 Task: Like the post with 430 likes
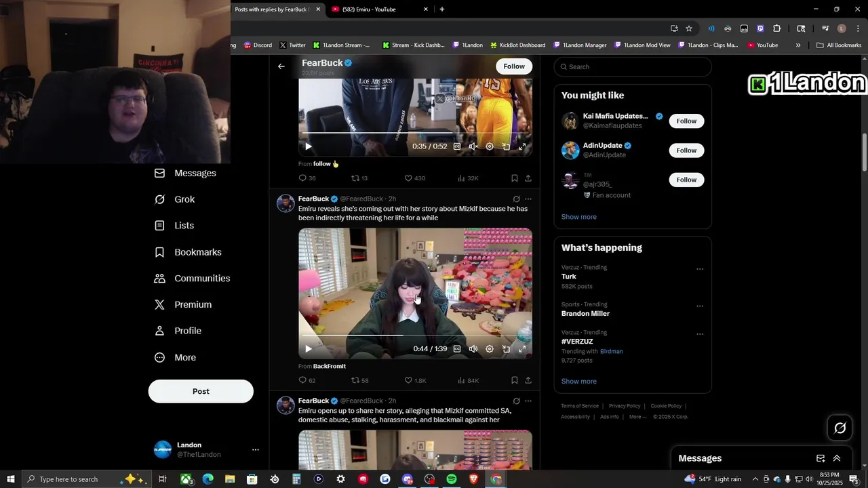pyautogui.click(x=414, y=178)
